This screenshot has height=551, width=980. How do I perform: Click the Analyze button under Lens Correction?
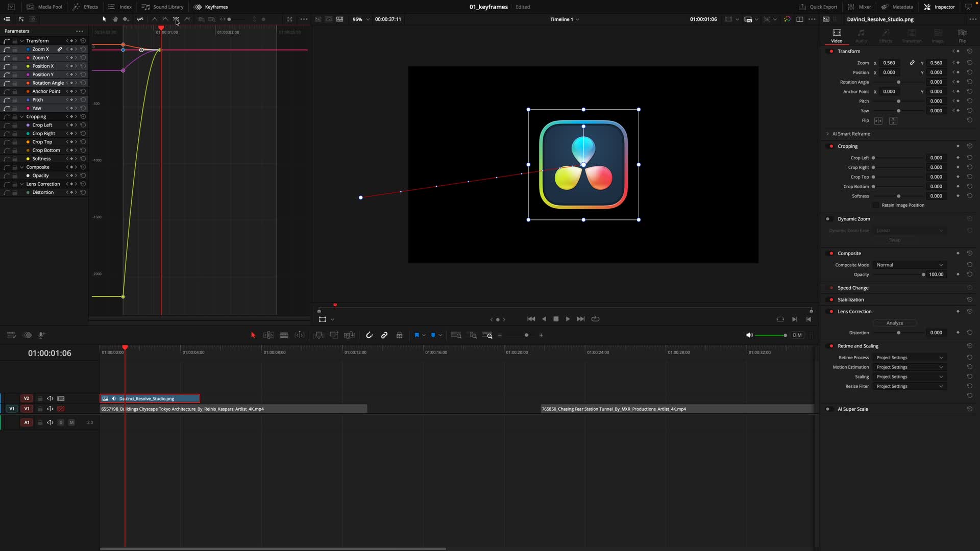(x=894, y=322)
